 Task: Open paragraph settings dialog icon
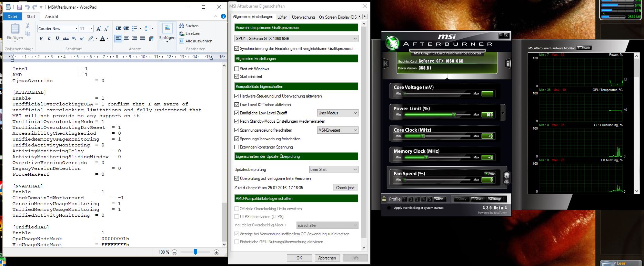click(151, 39)
